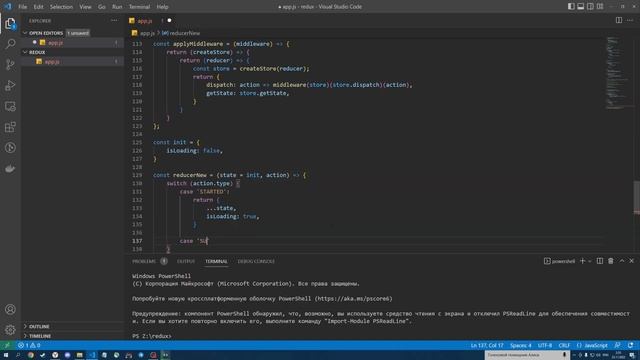Open Explorer Views and More Actions menu
640x360 pixels.
(x=114, y=20)
